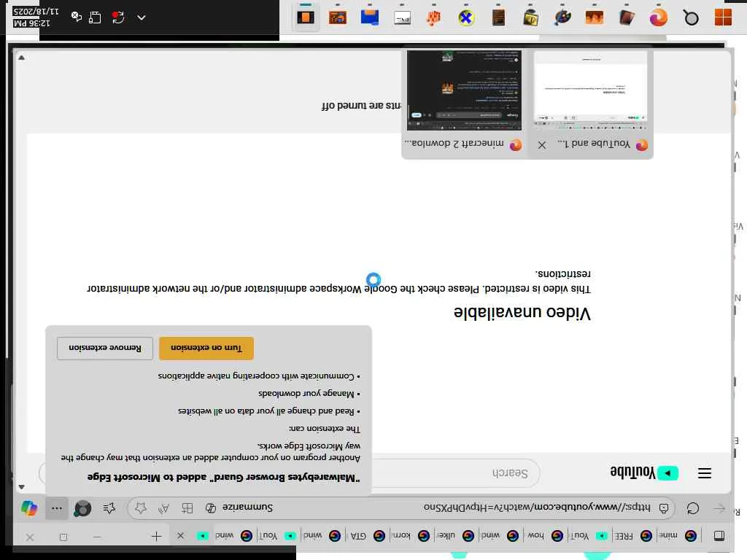Screen dimensions: 747x560
Task: Click the Edge refresh button
Action: click(x=693, y=508)
